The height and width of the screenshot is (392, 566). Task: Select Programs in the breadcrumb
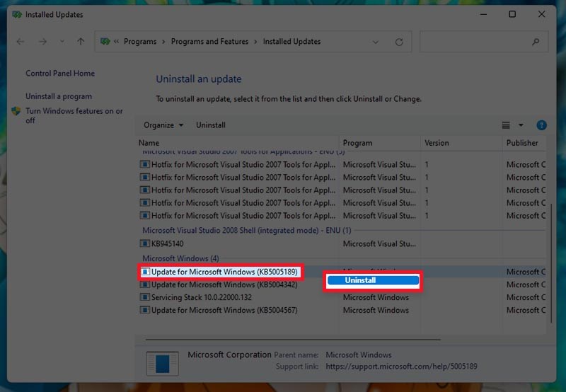[140, 42]
